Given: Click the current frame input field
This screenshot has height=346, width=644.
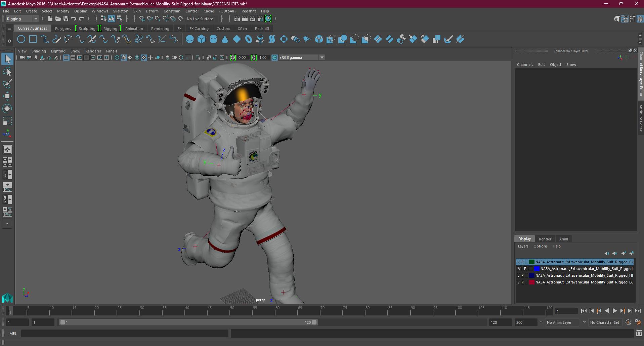Looking at the screenshot, I should pyautogui.click(x=566, y=311).
